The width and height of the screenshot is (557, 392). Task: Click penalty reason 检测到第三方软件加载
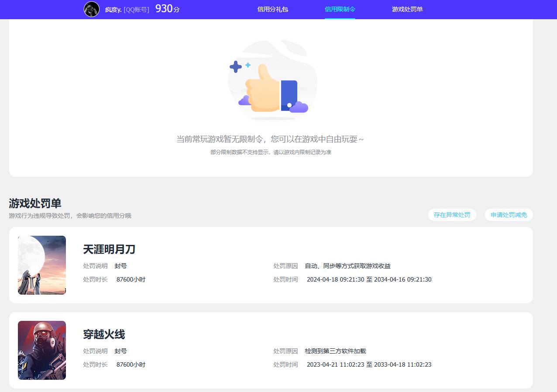click(x=335, y=351)
